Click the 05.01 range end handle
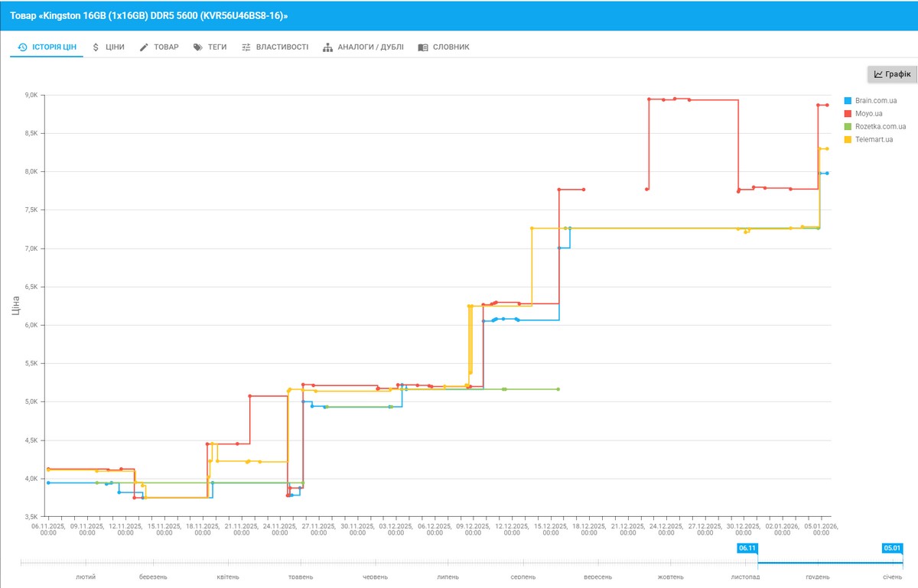The height and width of the screenshot is (588, 918). pos(892,548)
